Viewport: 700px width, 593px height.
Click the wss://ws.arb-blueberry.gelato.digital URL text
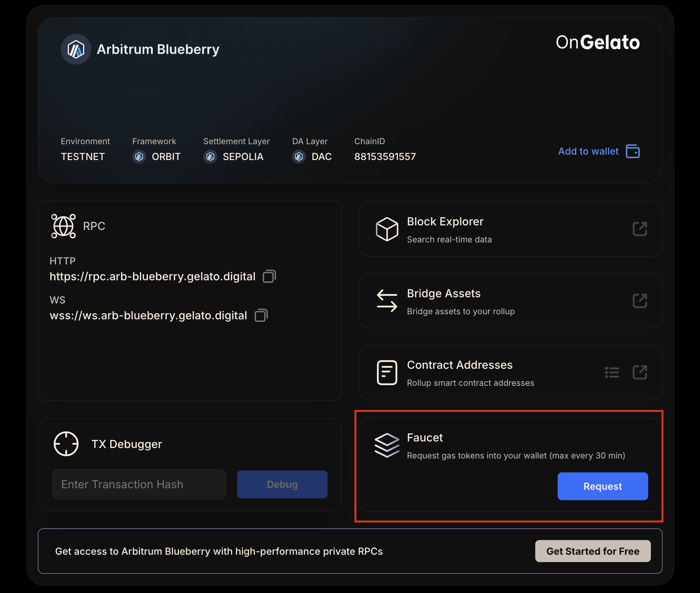[x=148, y=315]
